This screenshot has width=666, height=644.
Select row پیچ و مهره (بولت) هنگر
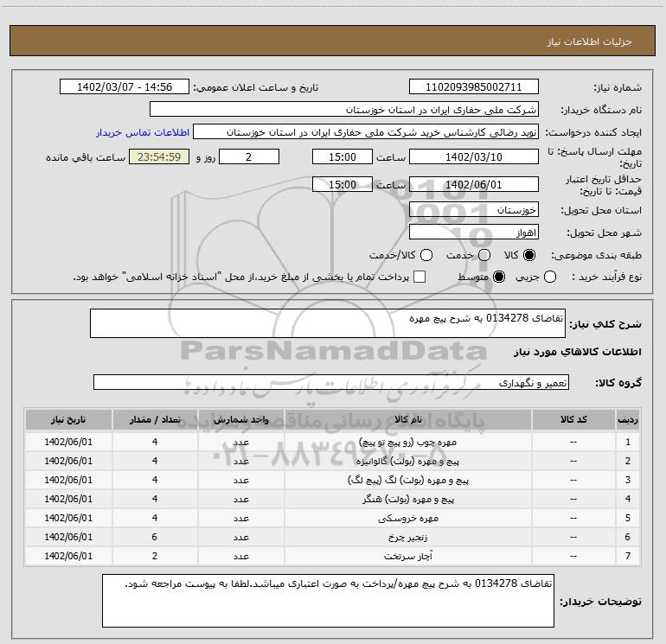[333, 499]
